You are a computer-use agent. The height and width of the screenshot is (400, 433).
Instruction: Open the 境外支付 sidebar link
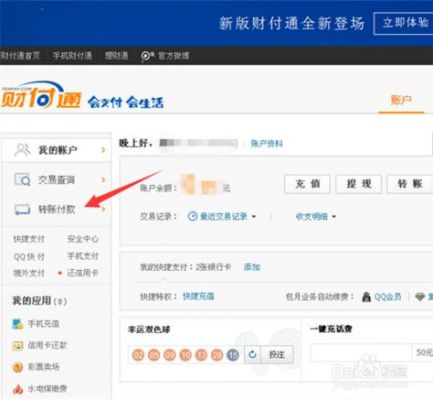[29, 273]
